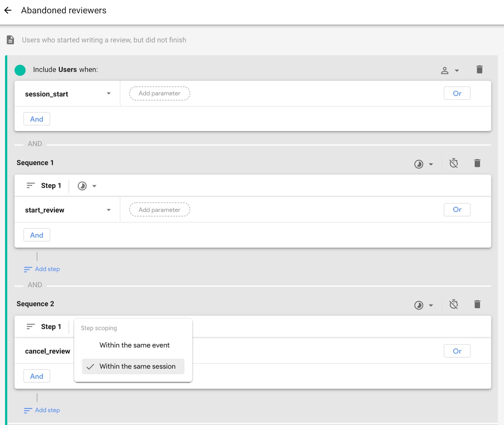Click the Step scoping menu header
Image resolution: width=504 pixels, height=425 pixels.
(99, 328)
